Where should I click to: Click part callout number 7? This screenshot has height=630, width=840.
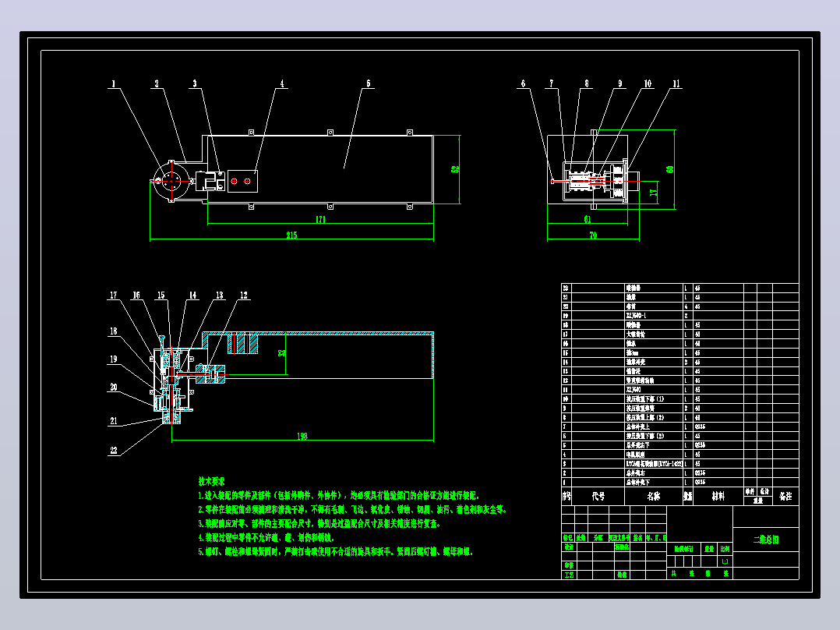(x=551, y=83)
